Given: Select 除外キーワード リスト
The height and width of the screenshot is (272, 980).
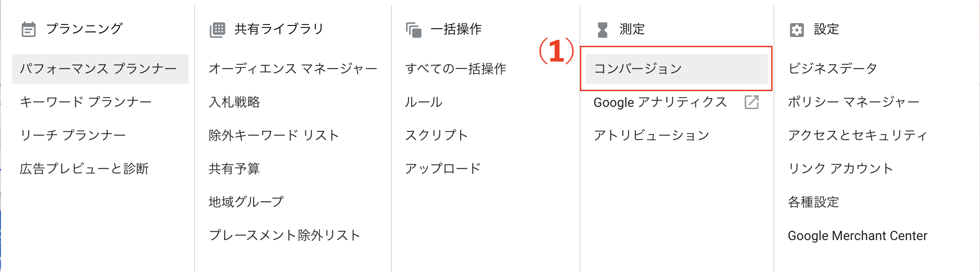Looking at the screenshot, I should pyautogui.click(x=274, y=136).
